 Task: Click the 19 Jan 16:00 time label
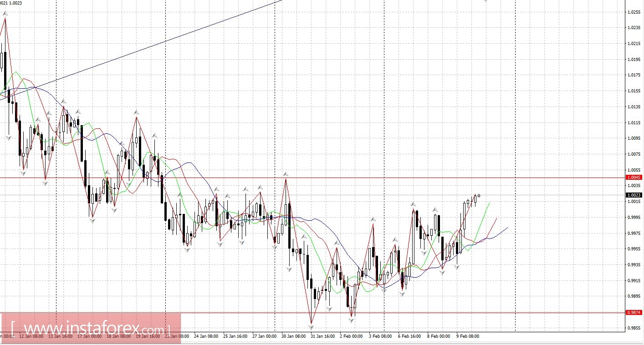[x=148, y=336]
